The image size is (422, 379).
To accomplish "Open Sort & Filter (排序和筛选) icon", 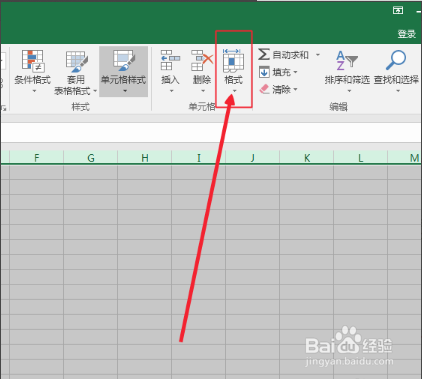I will 347,61.
